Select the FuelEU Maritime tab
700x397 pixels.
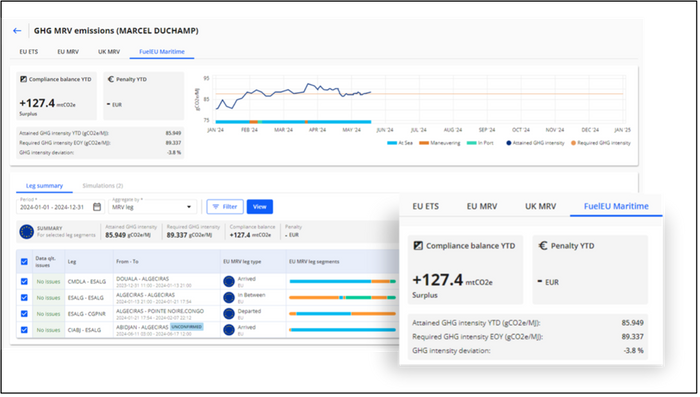[x=162, y=52]
